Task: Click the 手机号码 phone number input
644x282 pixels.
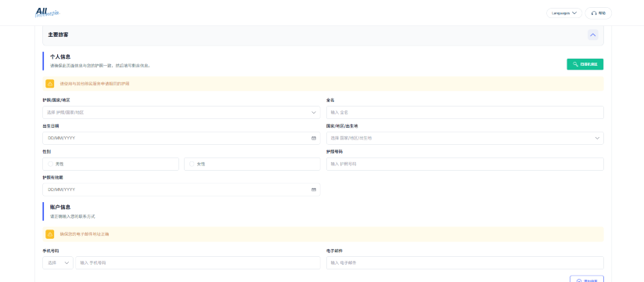Action: (197, 262)
